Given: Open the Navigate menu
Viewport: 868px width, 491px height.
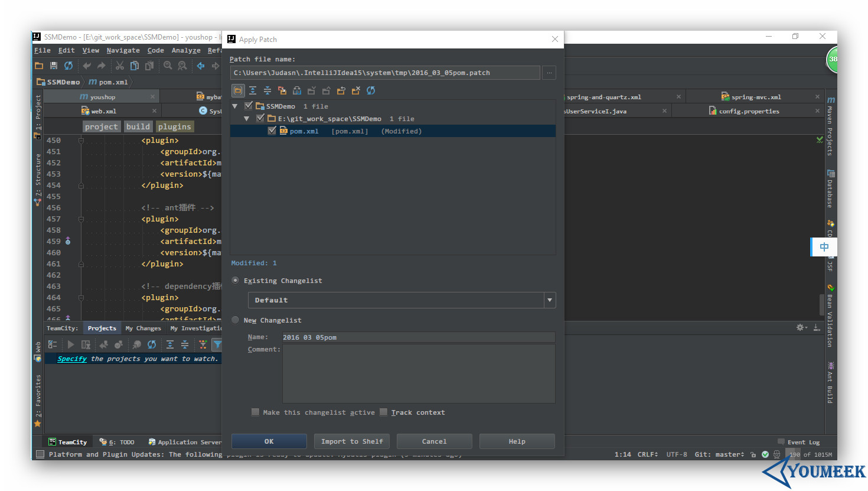Looking at the screenshot, I should (123, 50).
